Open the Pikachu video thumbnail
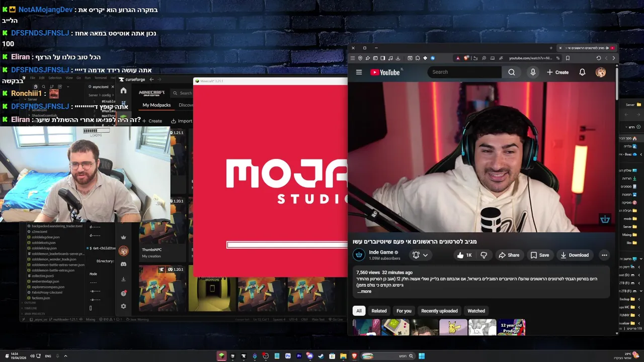The height and width of the screenshot is (362, 644). tap(453, 327)
